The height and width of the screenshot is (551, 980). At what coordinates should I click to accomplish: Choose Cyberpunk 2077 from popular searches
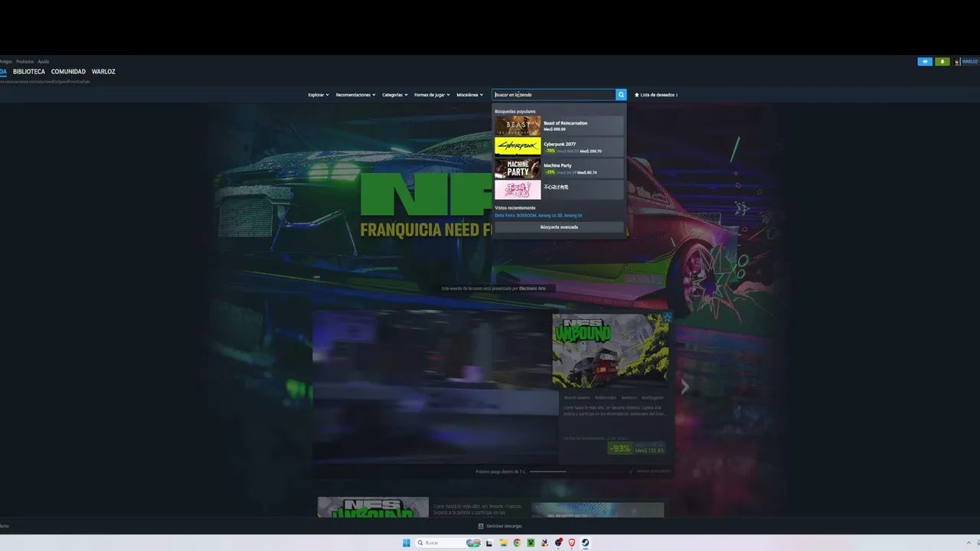559,147
